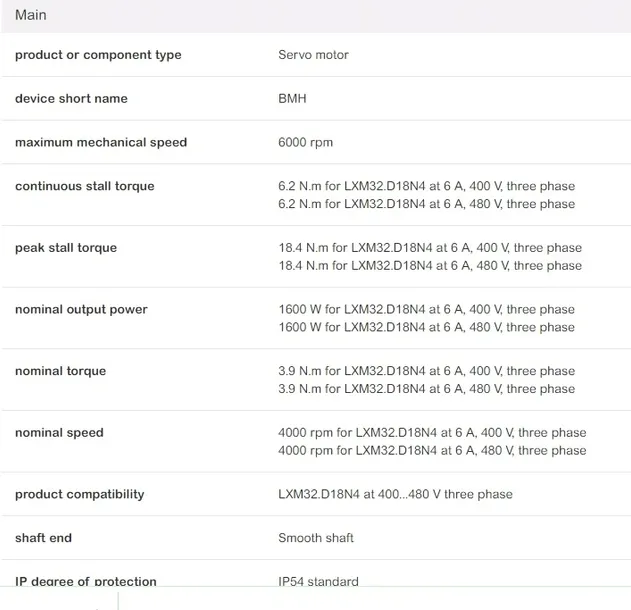This screenshot has width=631, height=610.
Task: Click the Main section header
Action: click(31, 15)
